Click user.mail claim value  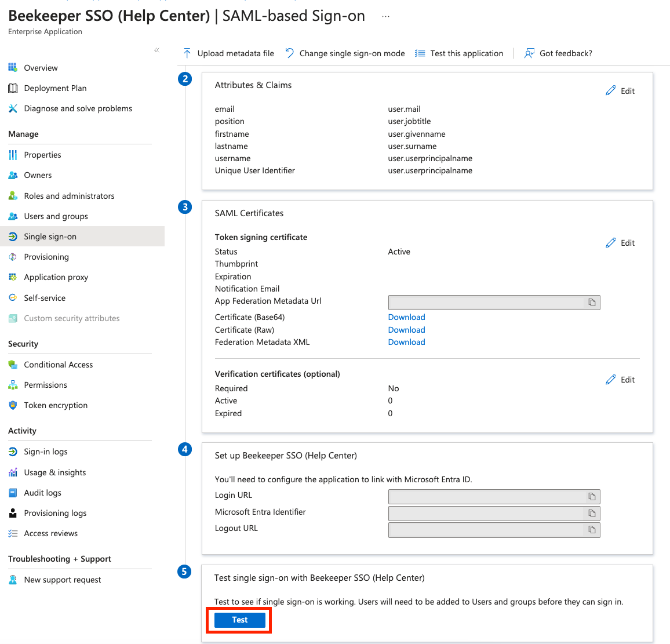[x=404, y=109]
